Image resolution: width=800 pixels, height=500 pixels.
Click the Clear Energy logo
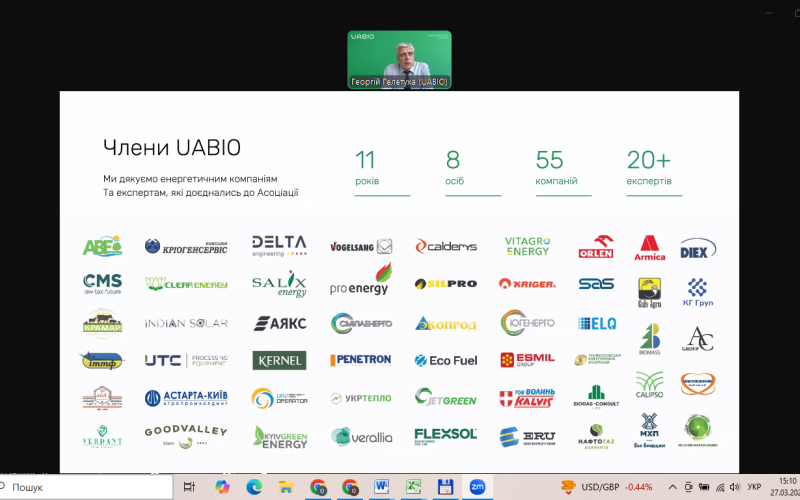[x=186, y=284]
